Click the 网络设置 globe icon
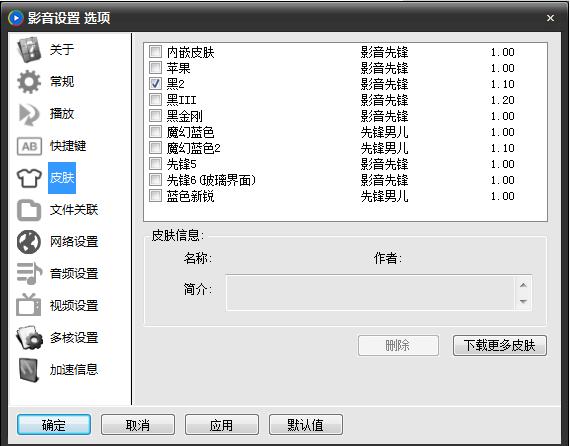570x446 pixels. [29, 242]
